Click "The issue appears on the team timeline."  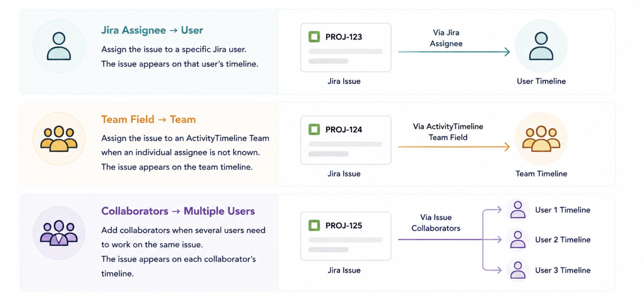point(177,167)
